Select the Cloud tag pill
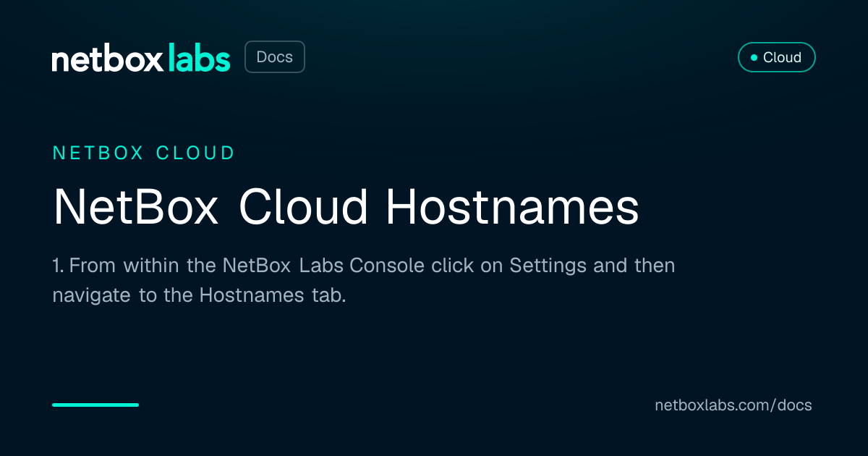The width and height of the screenshot is (868, 456). (776, 57)
